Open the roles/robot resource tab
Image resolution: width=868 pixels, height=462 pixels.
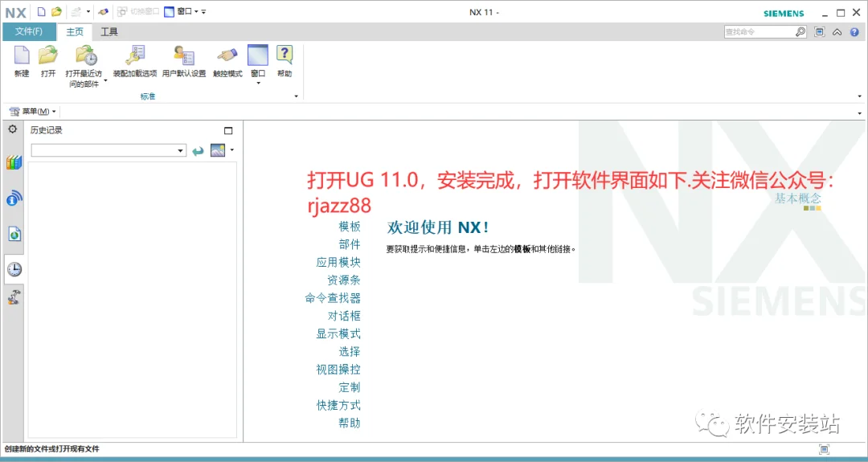(14, 297)
